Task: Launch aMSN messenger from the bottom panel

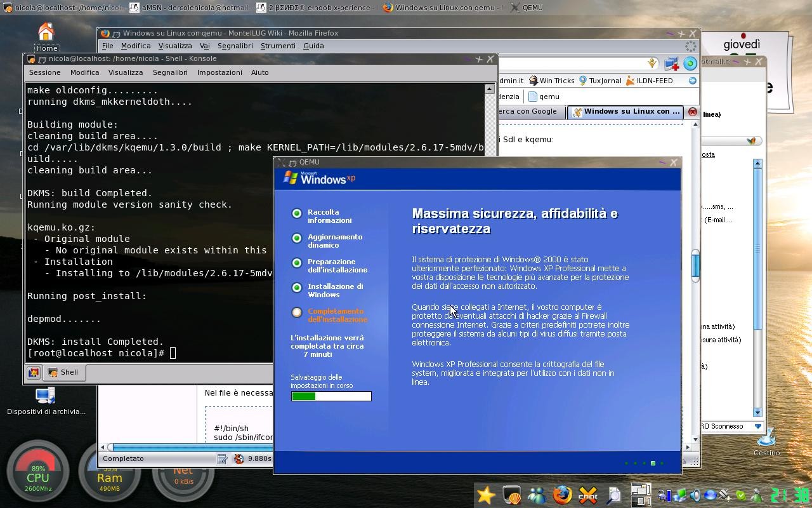Action: click(x=537, y=495)
